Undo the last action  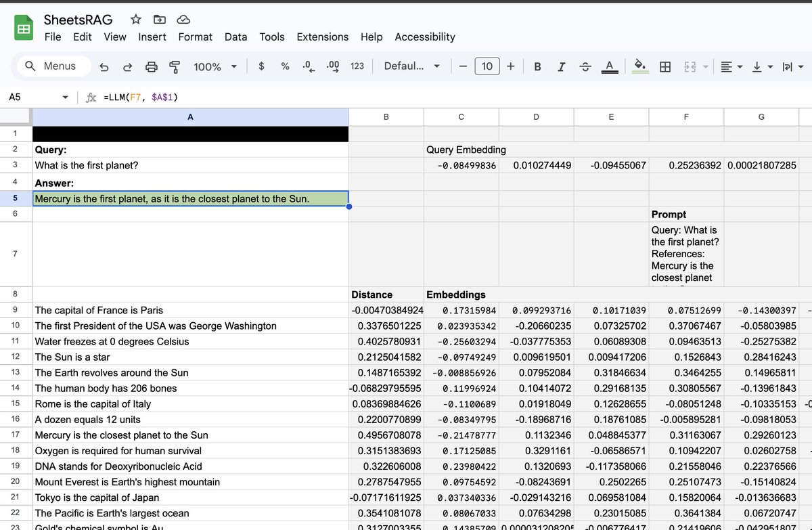coord(104,66)
